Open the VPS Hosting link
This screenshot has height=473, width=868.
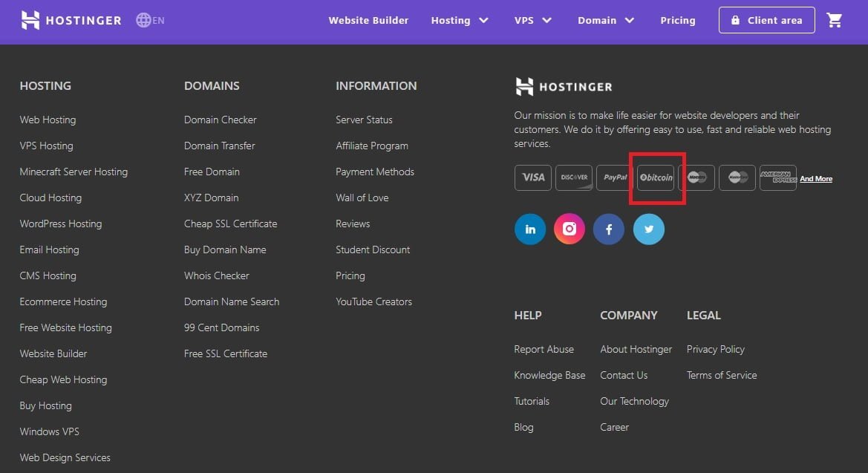46,146
